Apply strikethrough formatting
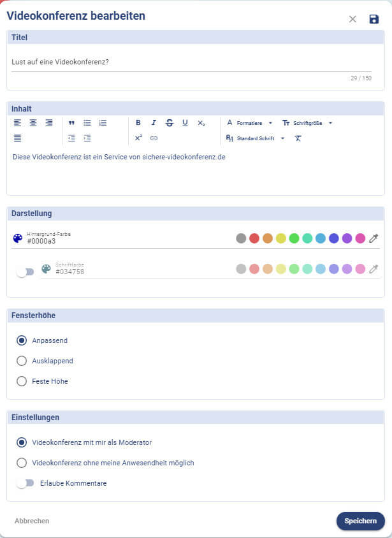 pos(169,123)
